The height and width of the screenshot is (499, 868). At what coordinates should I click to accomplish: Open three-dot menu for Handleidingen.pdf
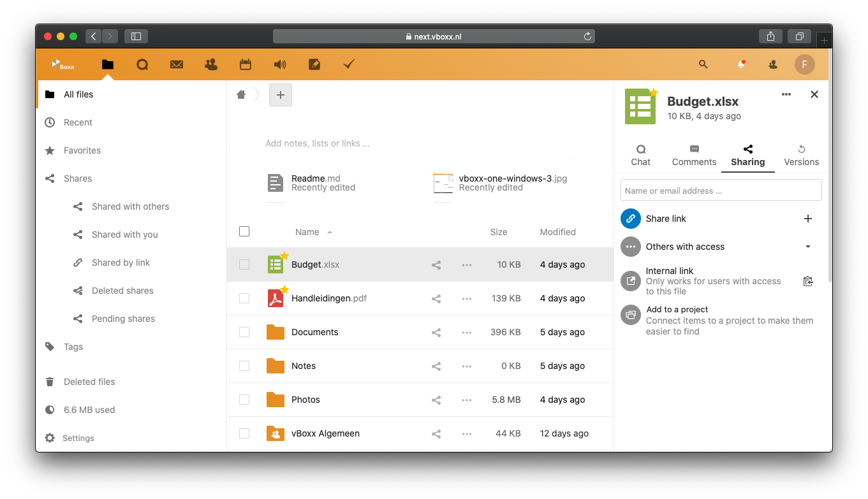(x=467, y=299)
